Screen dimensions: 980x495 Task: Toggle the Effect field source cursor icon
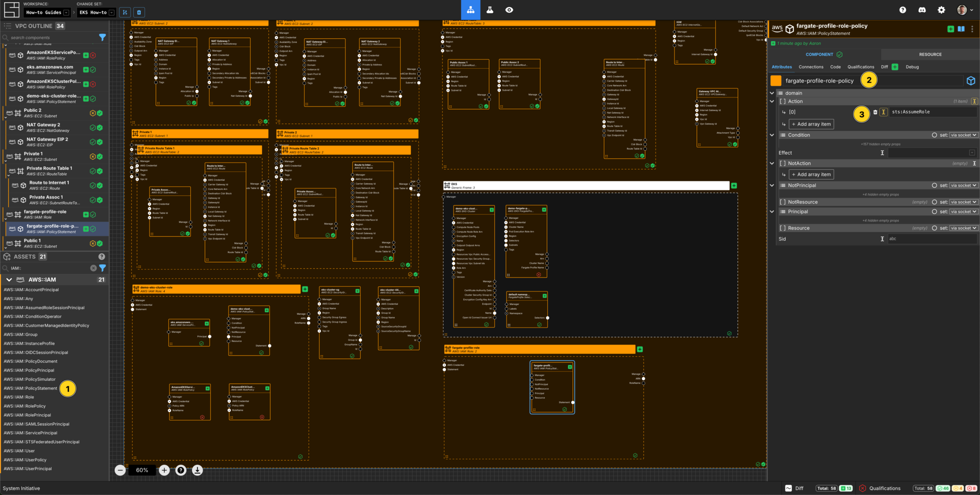(882, 153)
